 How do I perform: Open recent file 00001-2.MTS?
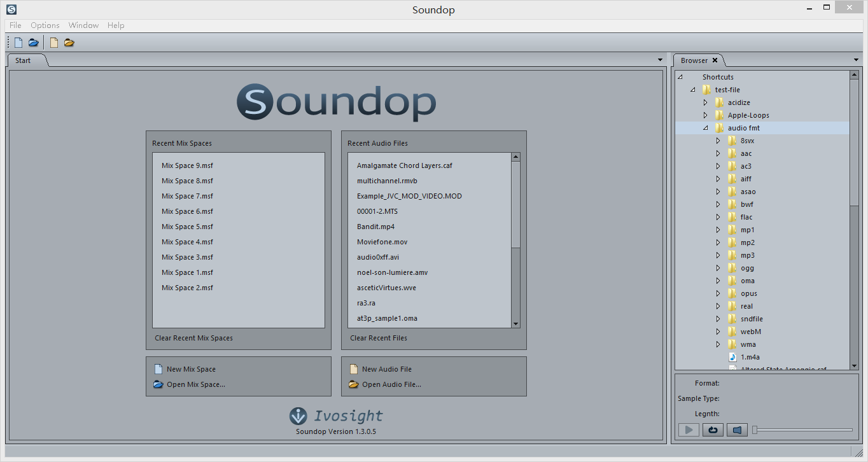(x=377, y=211)
